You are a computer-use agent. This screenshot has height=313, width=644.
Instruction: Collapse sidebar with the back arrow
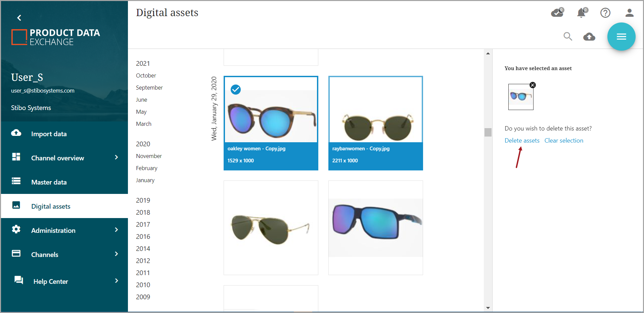(19, 18)
